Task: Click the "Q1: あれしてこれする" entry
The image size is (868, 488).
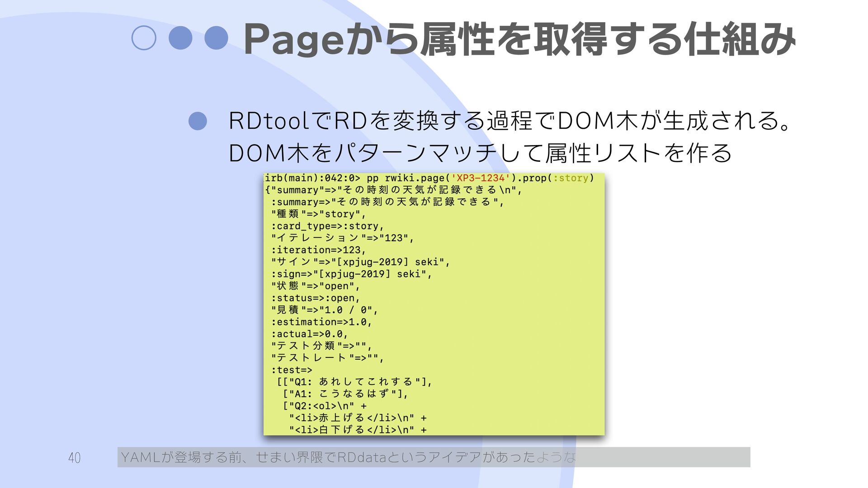Action: 355,382
